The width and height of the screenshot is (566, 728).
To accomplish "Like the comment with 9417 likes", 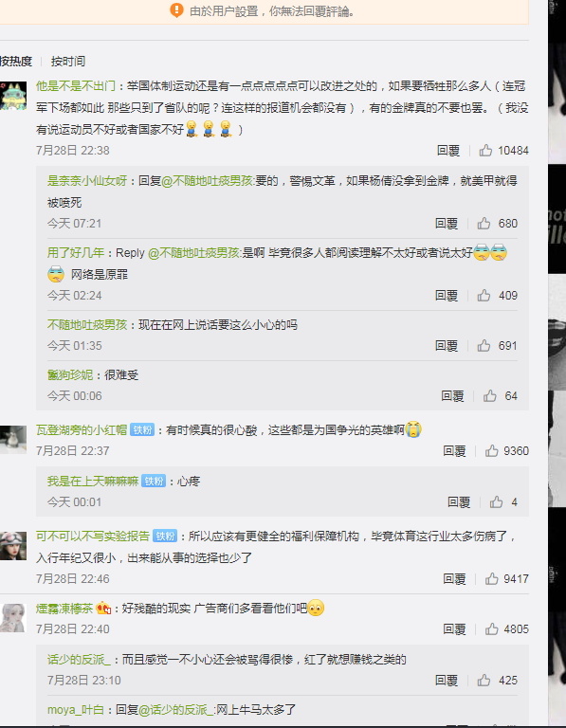I will pos(492,578).
